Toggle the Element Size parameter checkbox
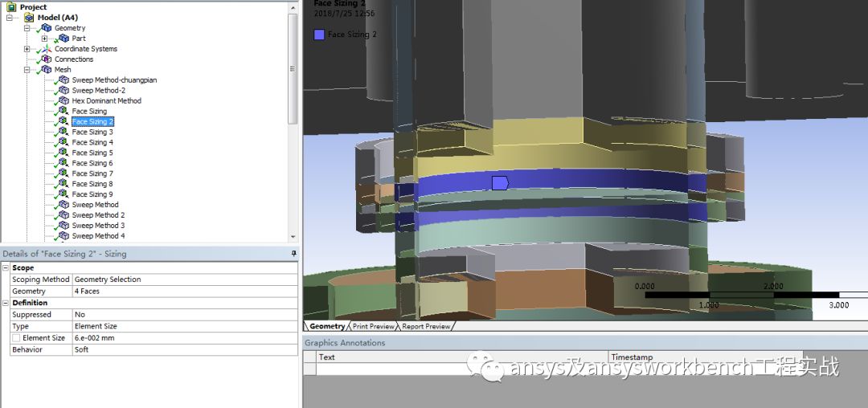 coord(16,338)
